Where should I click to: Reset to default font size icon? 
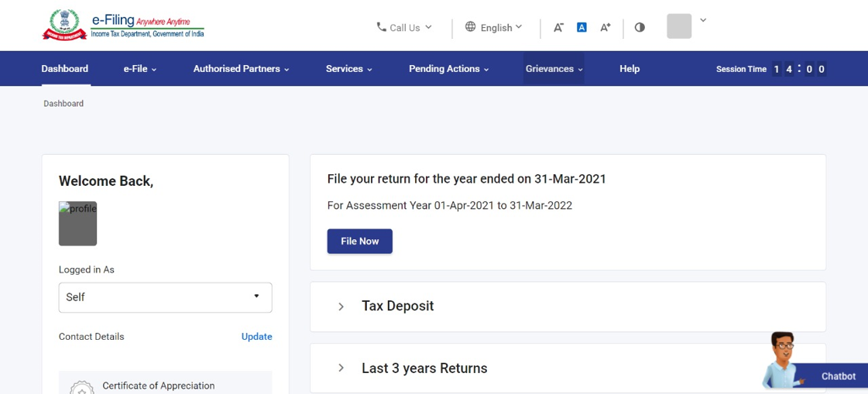tap(582, 27)
